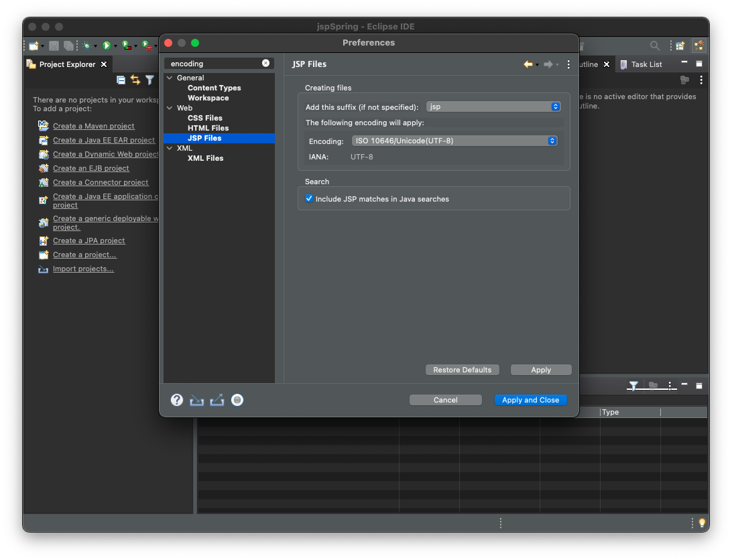The height and width of the screenshot is (560, 732).
Task: Click the import preferences icon
Action: point(196,401)
